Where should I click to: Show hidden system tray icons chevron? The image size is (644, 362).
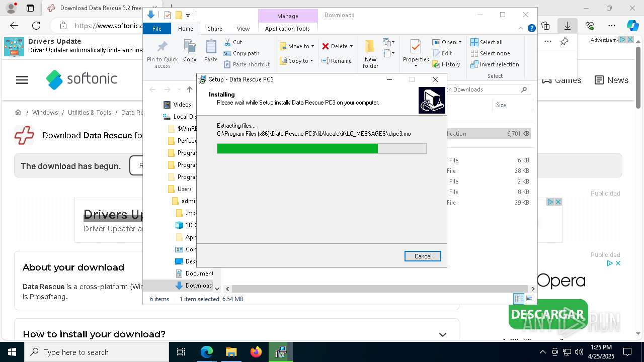[543, 352]
